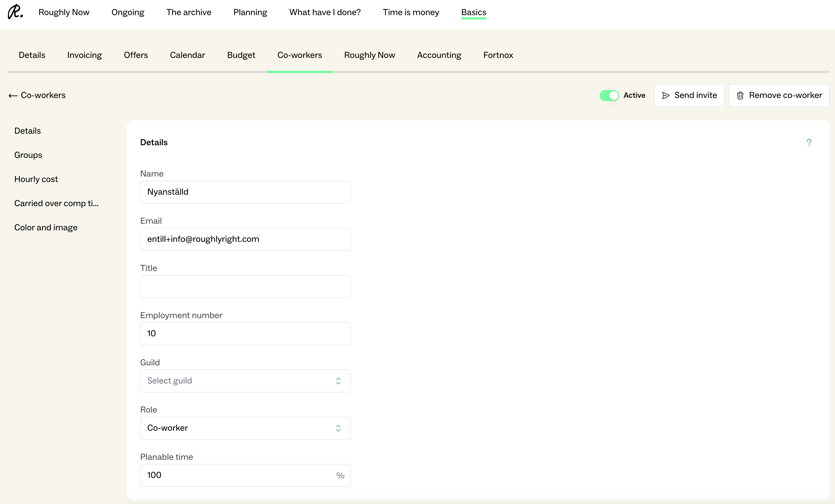This screenshot has width=835, height=504.
Task: Click the paper plane Send invite icon
Action: (x=666, y=96)
